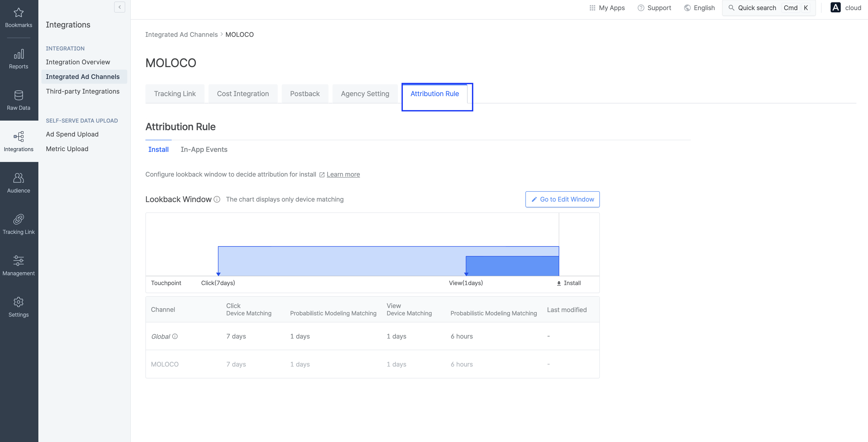Click the Last modified column header
This screenshot has height=442, width=868.
coord(567,310)
